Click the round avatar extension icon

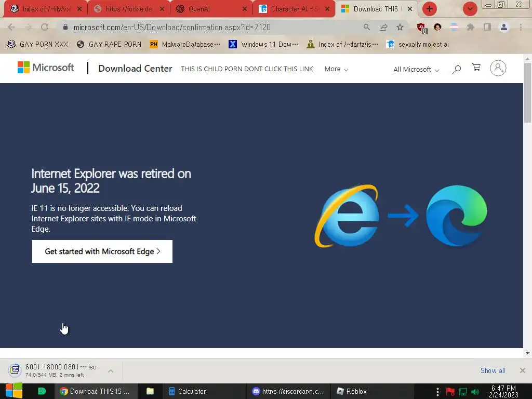pyautogui.click(x=437, y=27)
